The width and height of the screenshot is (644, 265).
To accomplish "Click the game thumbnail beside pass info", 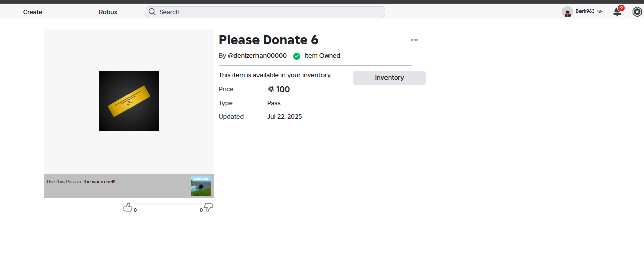I will pos(201,186).
